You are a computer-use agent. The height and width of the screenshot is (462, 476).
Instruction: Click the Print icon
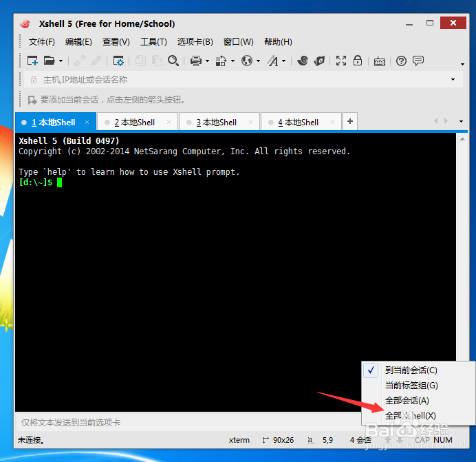pos(196,61)
